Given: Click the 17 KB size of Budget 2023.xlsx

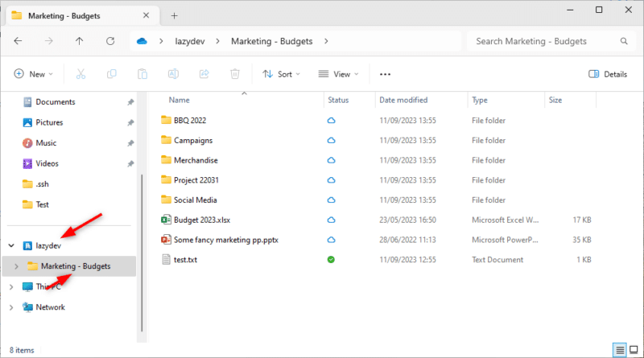Looking at the screenshot, I should click(x=581, y=220).
